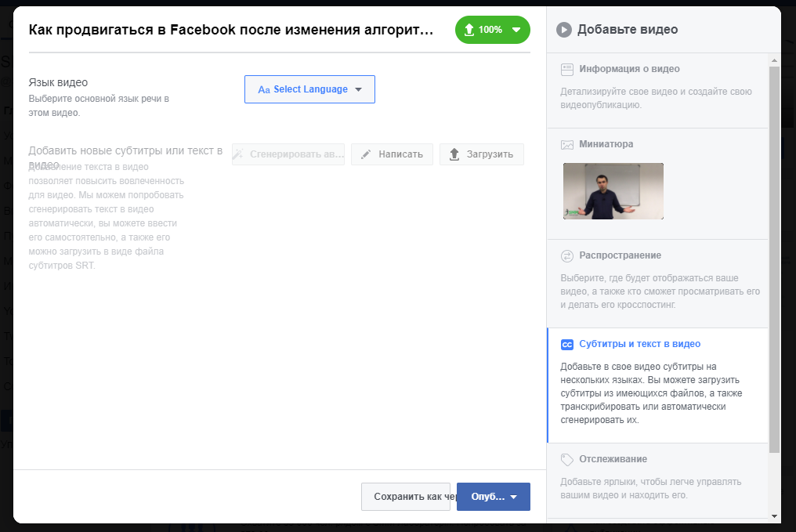The width and height of the screenshot is (796, 532).
Task: Click the Распространение arrows icon
Action: pos(567,256)
